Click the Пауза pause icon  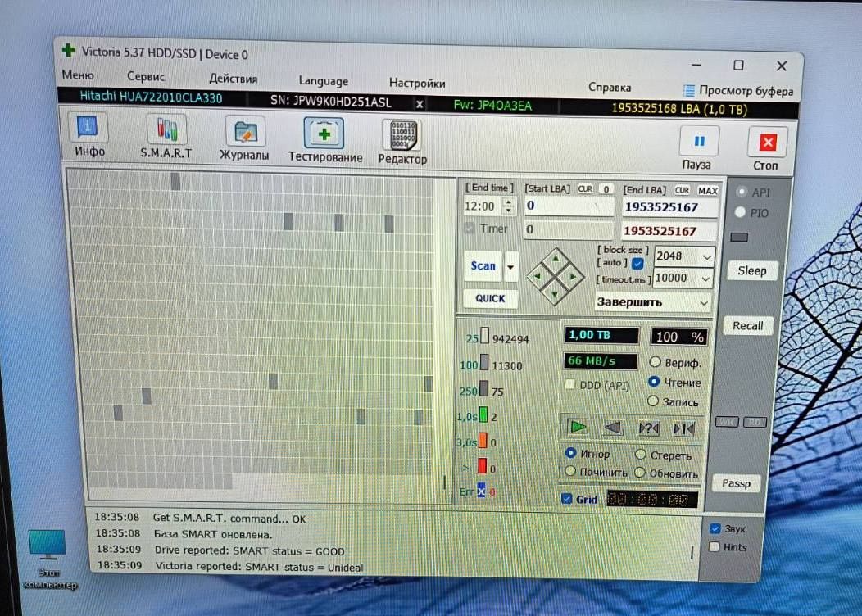tap(698, 142)
